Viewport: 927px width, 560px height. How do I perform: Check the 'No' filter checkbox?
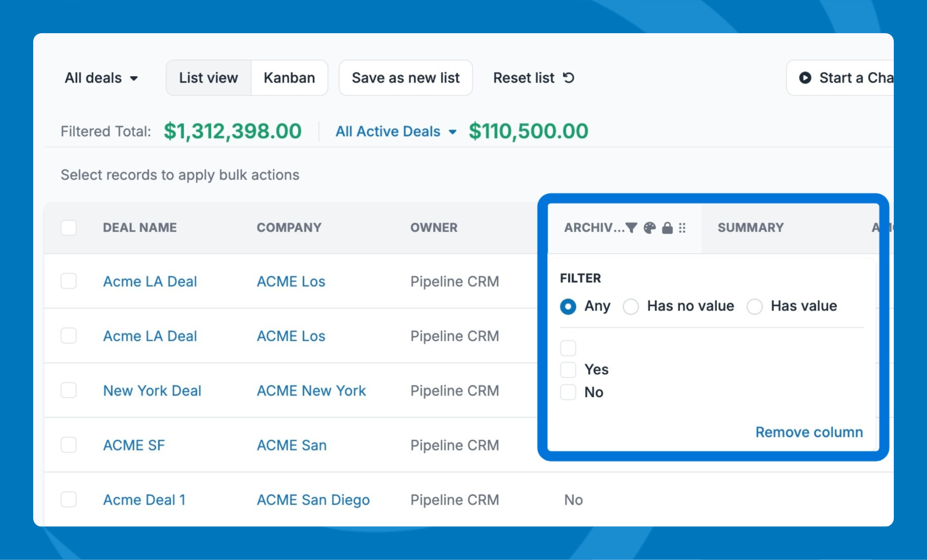pyautogui.click(x=568, y=392)
